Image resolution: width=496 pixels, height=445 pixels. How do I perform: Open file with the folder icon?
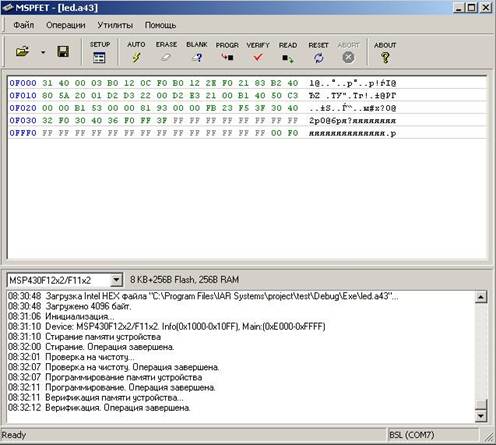coord(22,52)
